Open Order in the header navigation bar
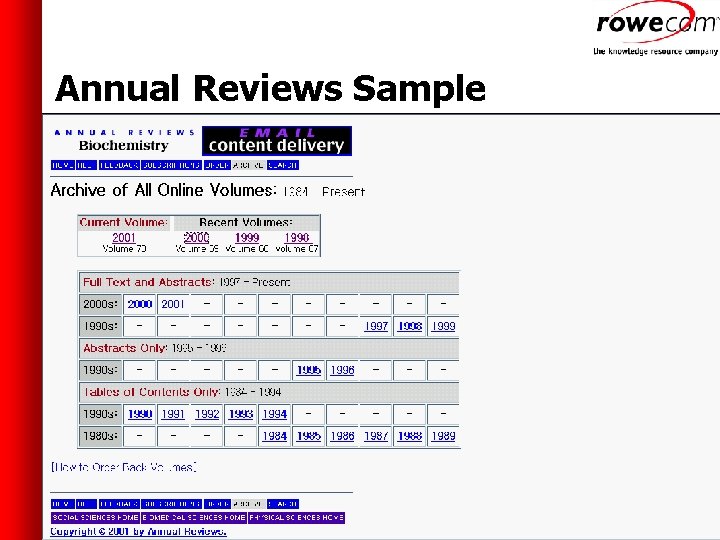This screenshot has width=720, height=540. (x=217, y=165)
